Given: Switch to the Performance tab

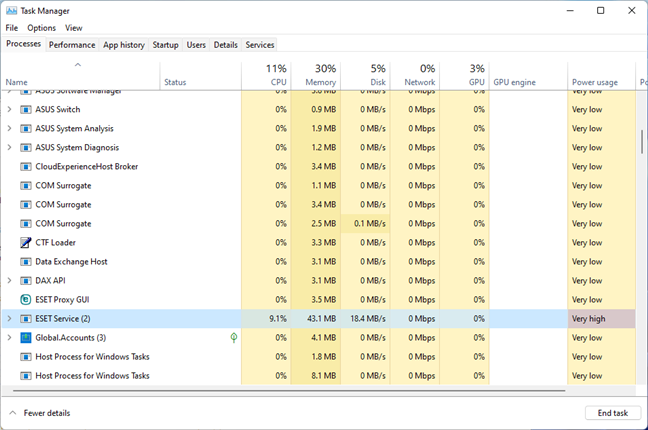Looking at the screenshot, I should (x=72, y=45).
